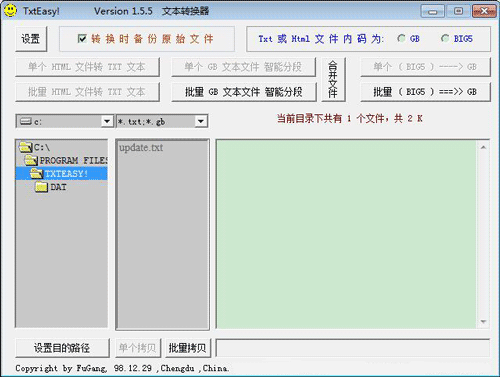500x377 pixels.
Task: Click the open folder icon beside C:\
Action: [26, 147]
